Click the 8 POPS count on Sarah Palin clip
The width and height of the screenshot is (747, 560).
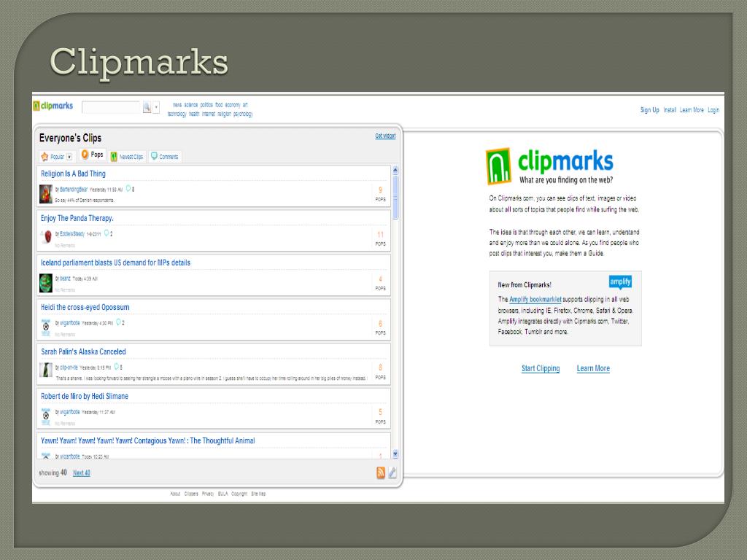tap(380, 371)
